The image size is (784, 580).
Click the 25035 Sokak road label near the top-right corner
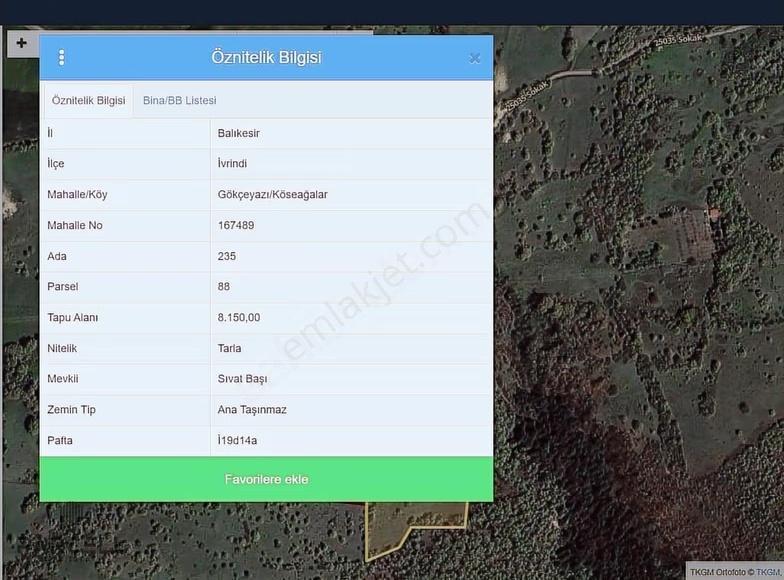pos(678,40)
